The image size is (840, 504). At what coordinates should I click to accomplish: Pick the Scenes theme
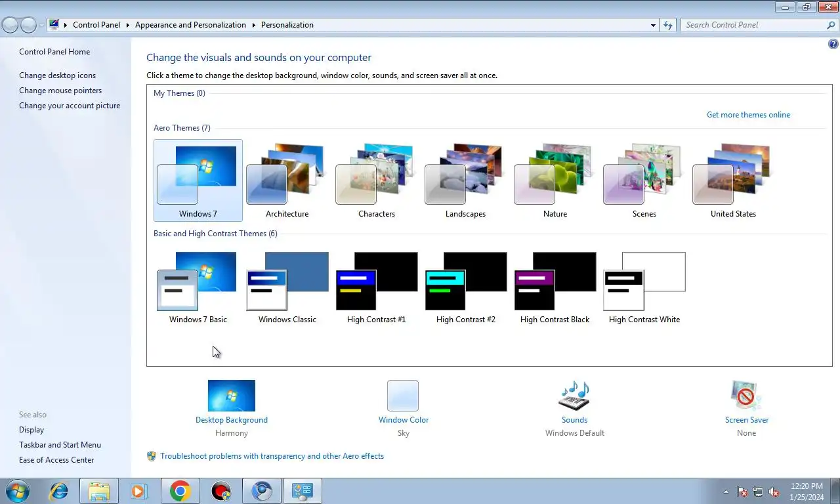point(644,180)
